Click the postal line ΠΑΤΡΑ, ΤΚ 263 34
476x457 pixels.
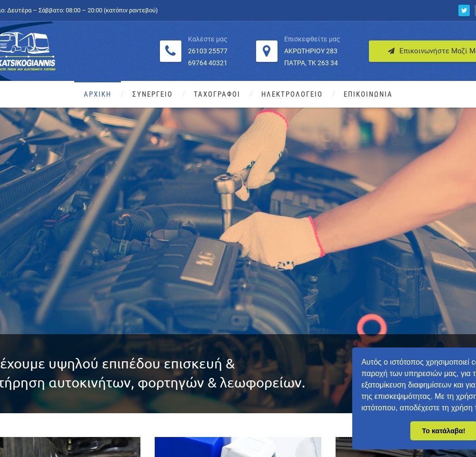[x=311, y=63]
